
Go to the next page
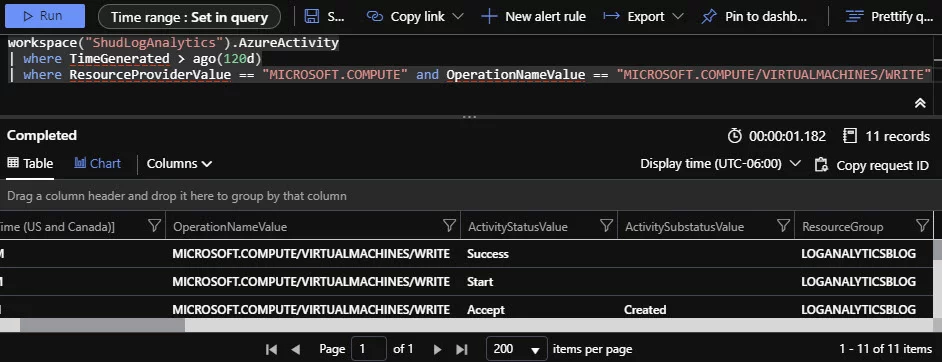[437, 349]
